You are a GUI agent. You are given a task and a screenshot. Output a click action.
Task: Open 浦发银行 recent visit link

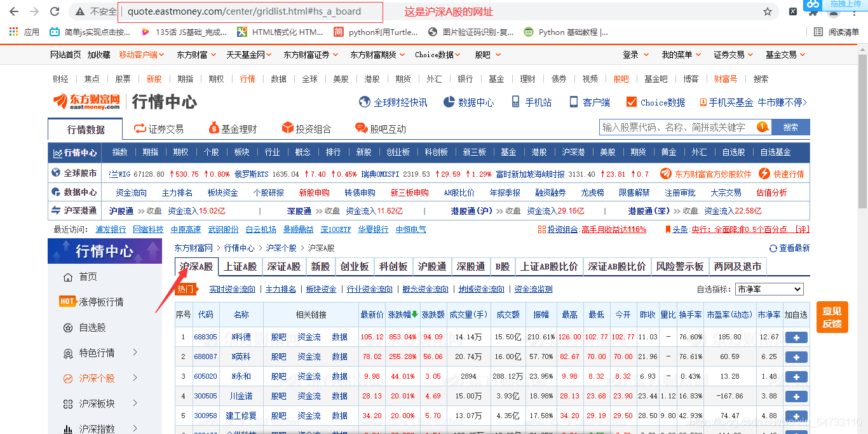[x=111, y=229]
